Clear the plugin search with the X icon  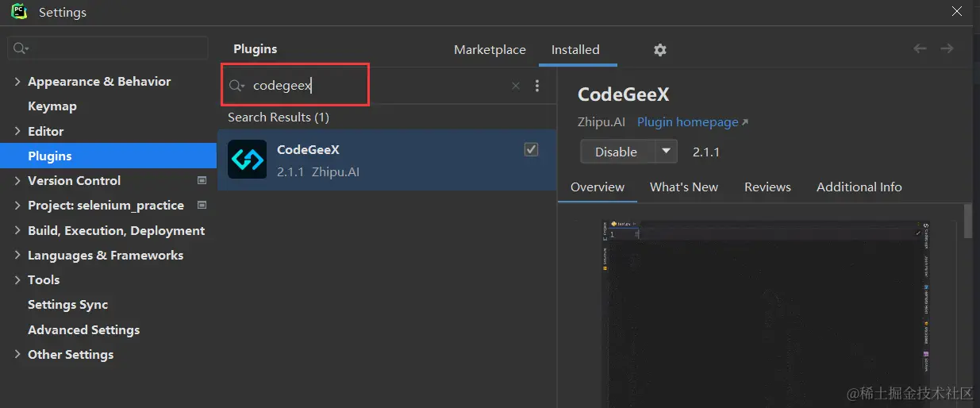point(516,86)
